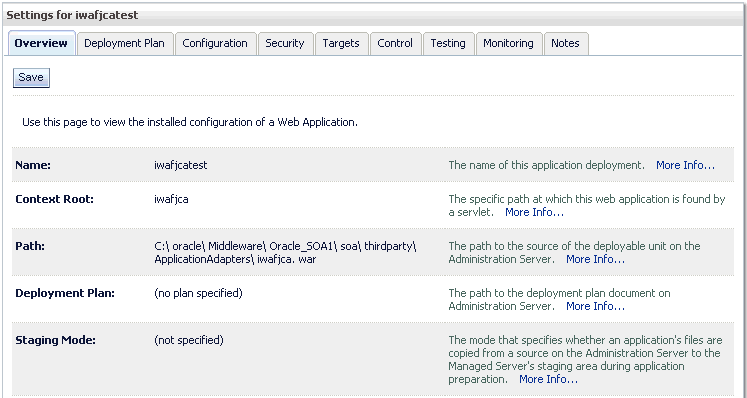Click the Save button

tap(31, 78)
